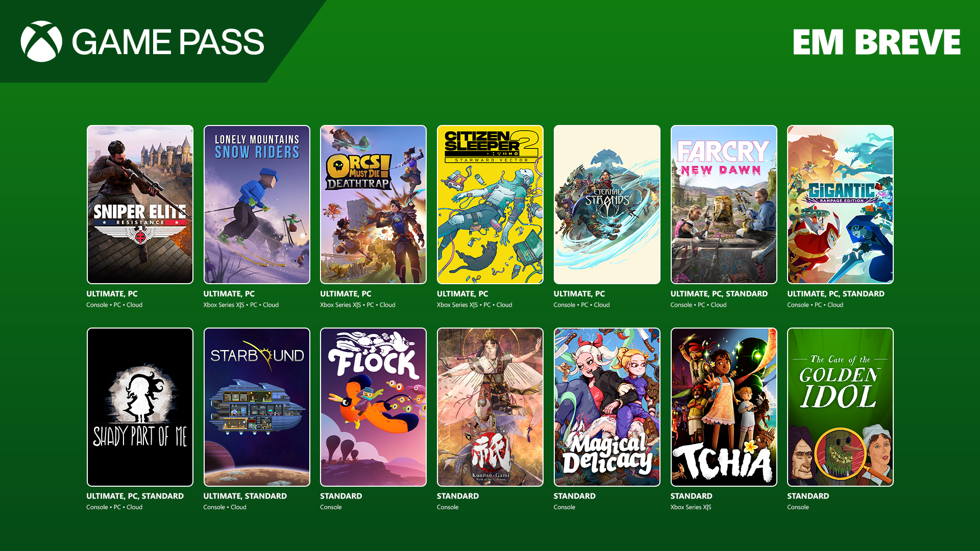The width and height of the screenshot is (980, 551).
Task: Click the GAME PASS title text
Action: (x=168, y=42)
